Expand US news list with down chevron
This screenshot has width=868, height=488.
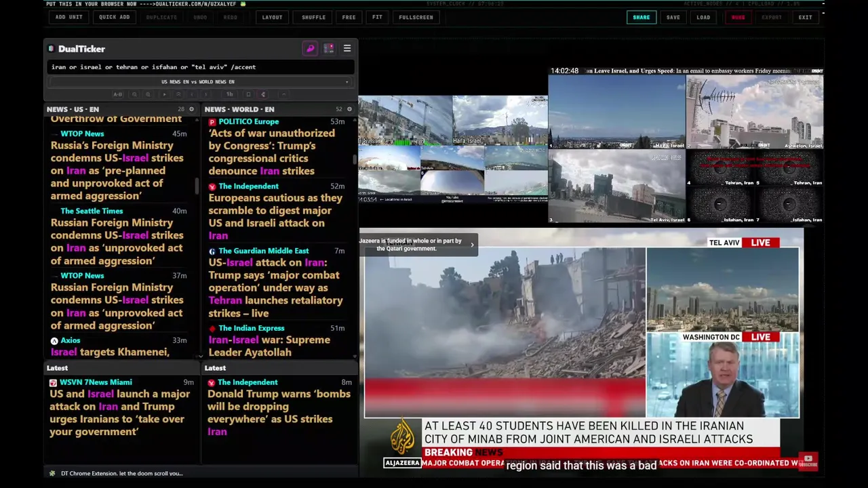coord(200,356)
